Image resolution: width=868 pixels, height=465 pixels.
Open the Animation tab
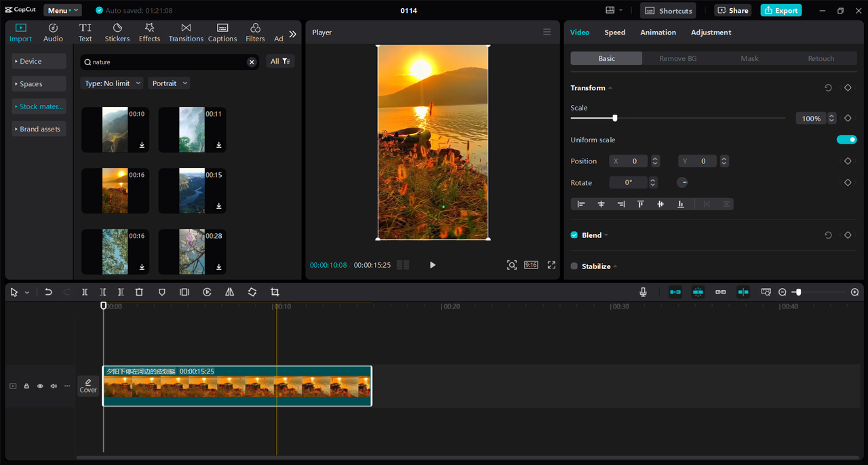pos(658,33)
